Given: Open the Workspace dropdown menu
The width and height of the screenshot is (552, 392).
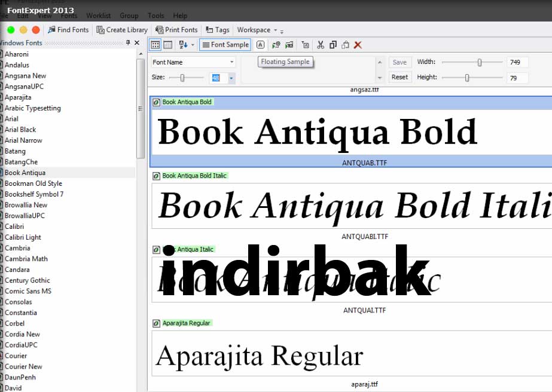Looking at the screenshot, I should point(257,30).
